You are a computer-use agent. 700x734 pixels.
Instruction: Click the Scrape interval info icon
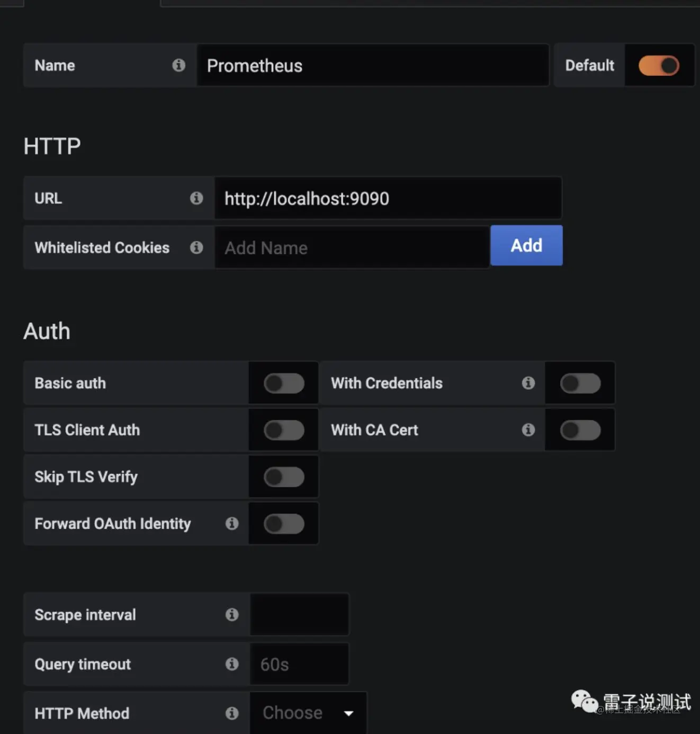(x=232, y=614)
